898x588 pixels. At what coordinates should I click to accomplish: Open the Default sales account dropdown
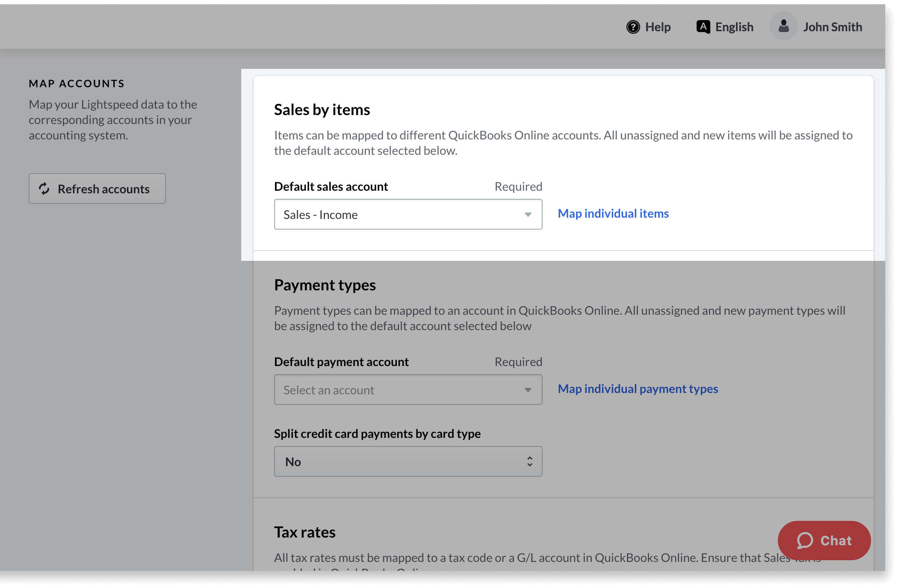pos(408,214)
